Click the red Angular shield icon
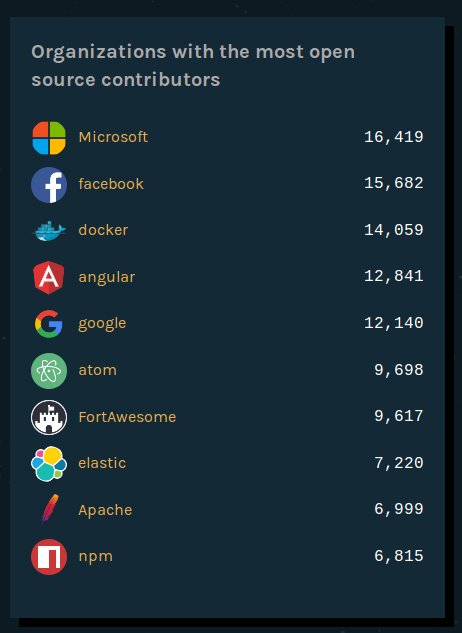Screen dimensions: 462x633 49,277
